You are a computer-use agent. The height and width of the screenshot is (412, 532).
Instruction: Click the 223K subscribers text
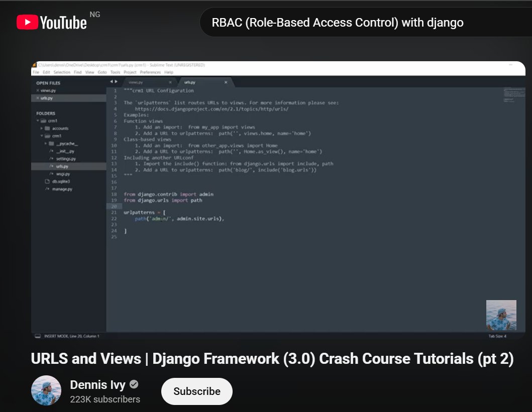pyautogui.click(x=105, y=399)
